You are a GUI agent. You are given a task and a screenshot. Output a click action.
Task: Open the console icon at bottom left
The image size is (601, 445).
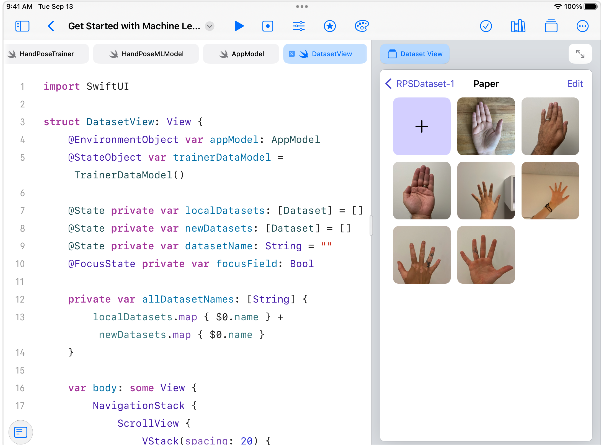21,432
